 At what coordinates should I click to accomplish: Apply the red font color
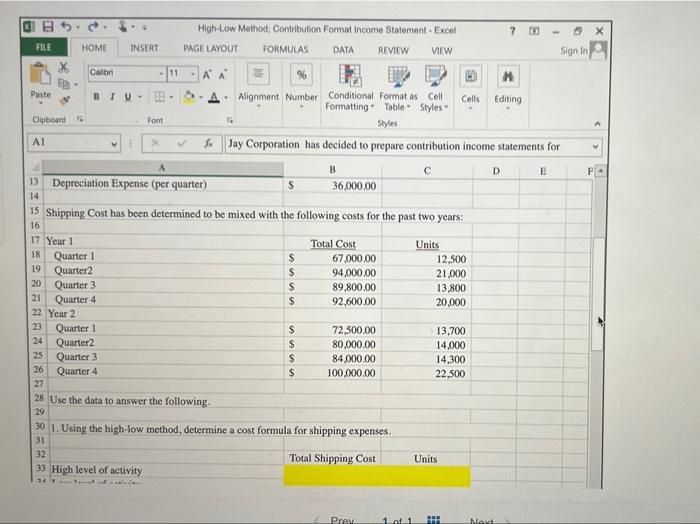[x=215, y=97]
